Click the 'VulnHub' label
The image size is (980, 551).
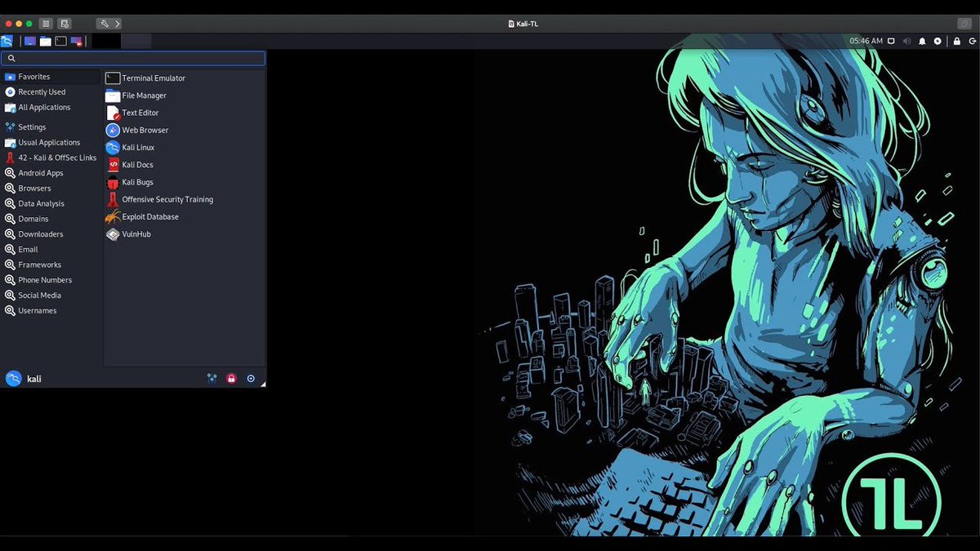[136, 234]
